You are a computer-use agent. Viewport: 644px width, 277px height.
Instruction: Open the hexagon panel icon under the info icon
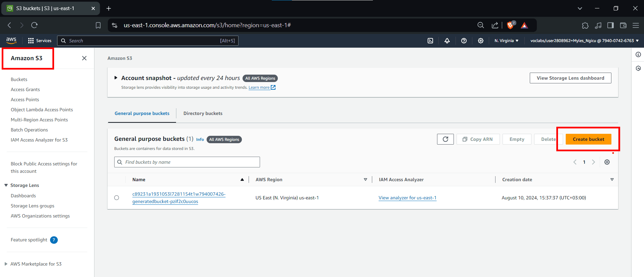click(638, 68)
